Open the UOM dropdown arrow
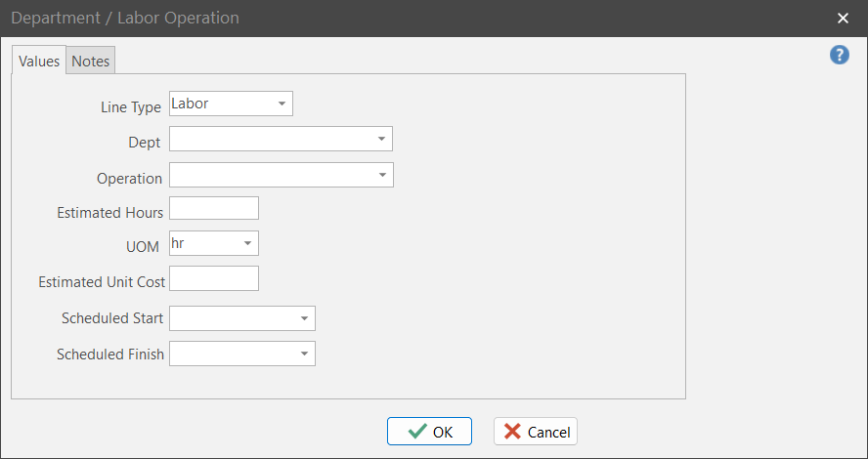The width and height of the screenshot is (868, 459). [247, 243]
